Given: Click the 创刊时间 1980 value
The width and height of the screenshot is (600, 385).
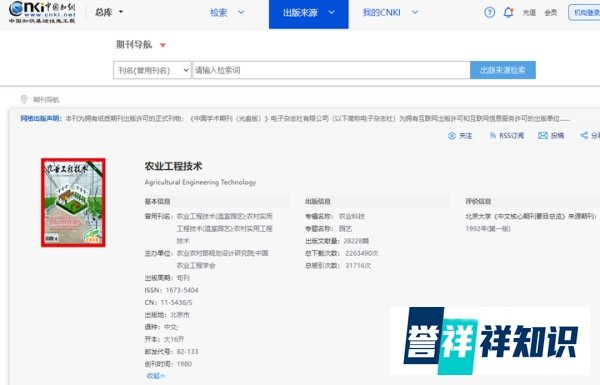Looking at the screenshot, I should pos(184,364).
